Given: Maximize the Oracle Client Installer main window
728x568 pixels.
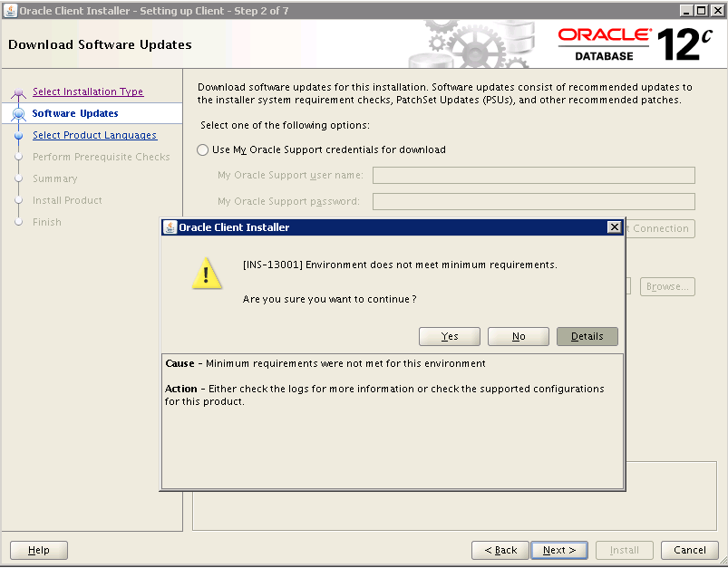Looking at the screenshot, I should click(702, 11).
